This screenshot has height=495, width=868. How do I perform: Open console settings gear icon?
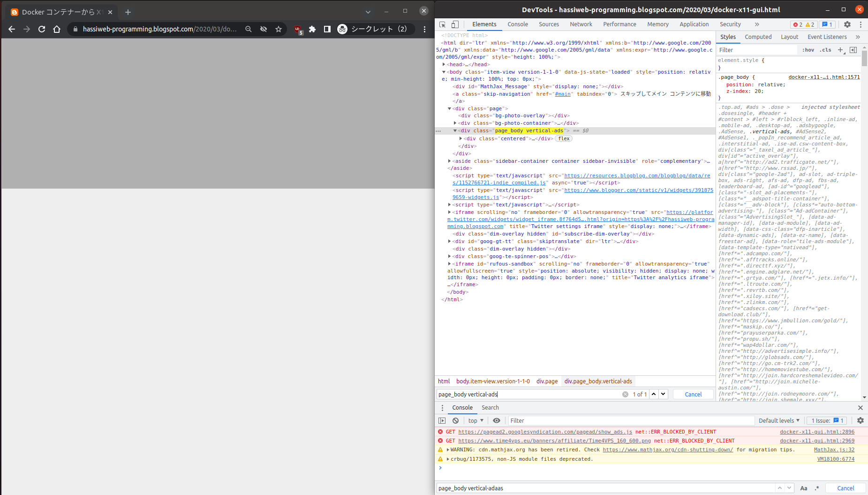860,421
